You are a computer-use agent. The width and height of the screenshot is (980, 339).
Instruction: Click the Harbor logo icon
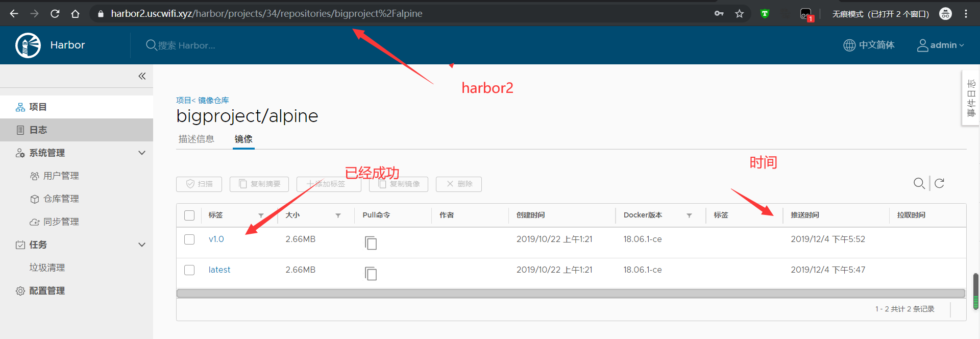28,45
